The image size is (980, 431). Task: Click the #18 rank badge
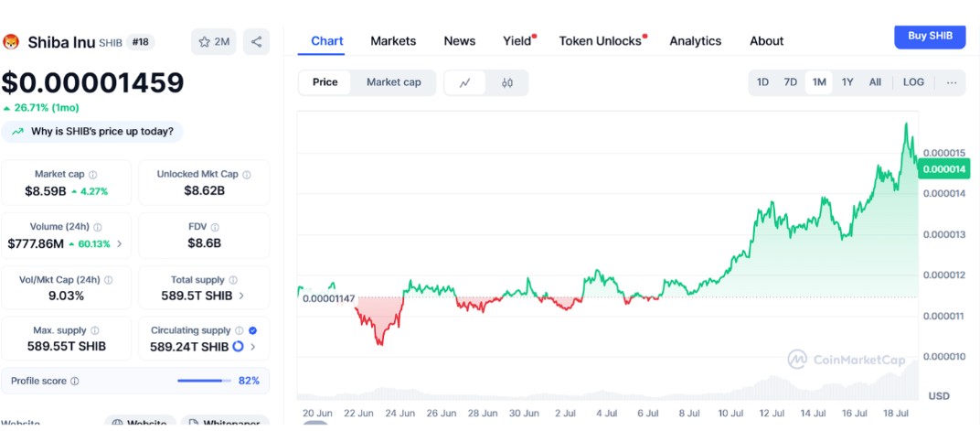click(x=141, y=42)
